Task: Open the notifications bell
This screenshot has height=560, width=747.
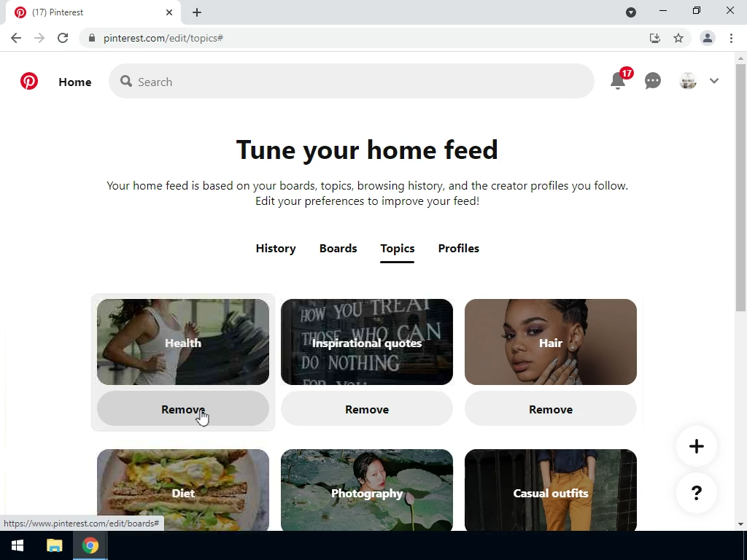Action: 618,81
